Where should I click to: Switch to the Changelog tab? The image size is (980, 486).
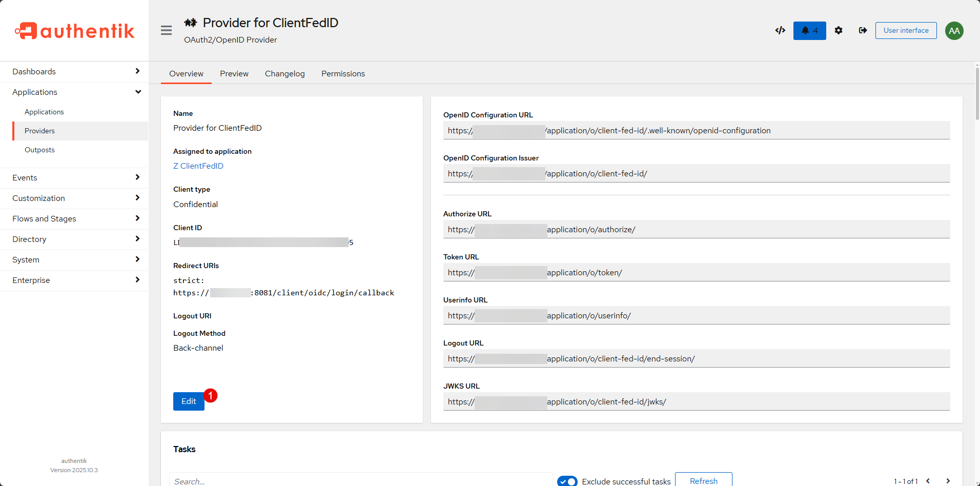(x=284, y=74)
